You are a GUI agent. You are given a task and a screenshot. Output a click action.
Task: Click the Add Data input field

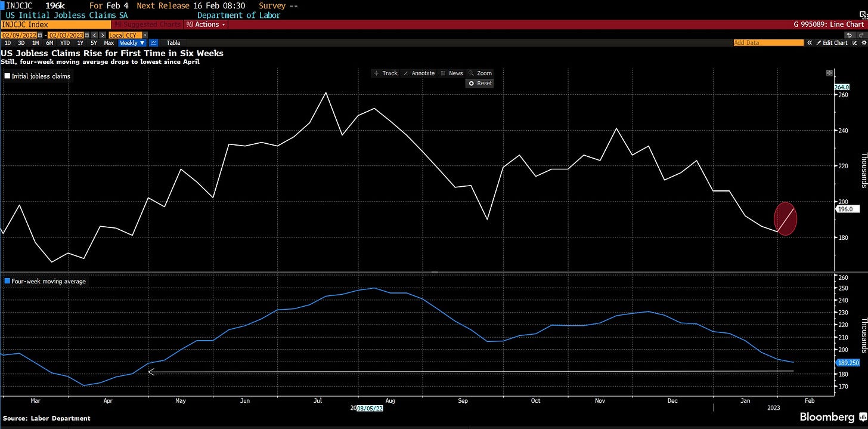768,43
